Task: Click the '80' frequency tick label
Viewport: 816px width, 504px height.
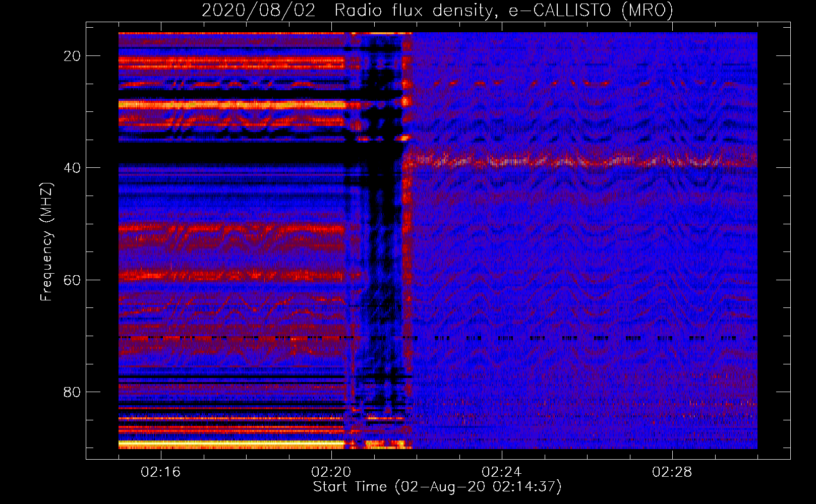Action: point(73,392)
